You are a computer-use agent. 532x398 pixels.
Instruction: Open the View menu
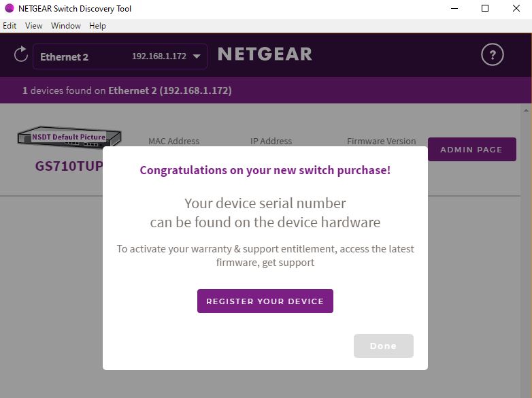(34, 26)
